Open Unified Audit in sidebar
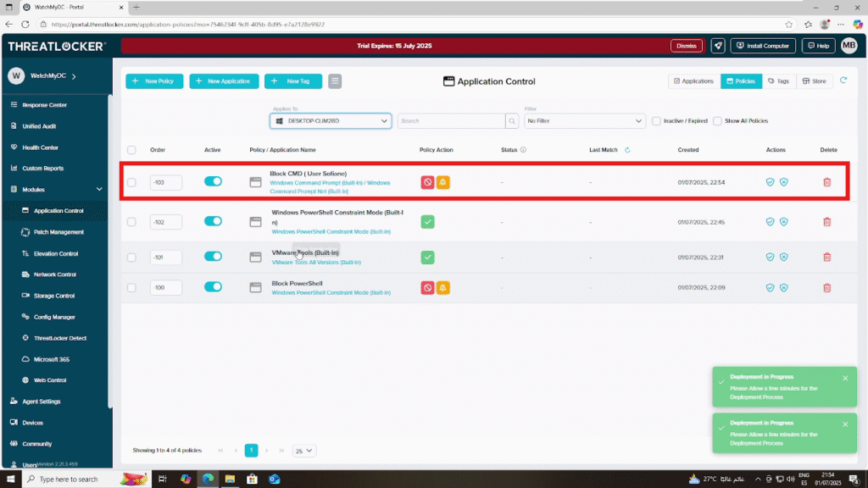Viewport: 868px width, 488px height. (x=39, y=126)
